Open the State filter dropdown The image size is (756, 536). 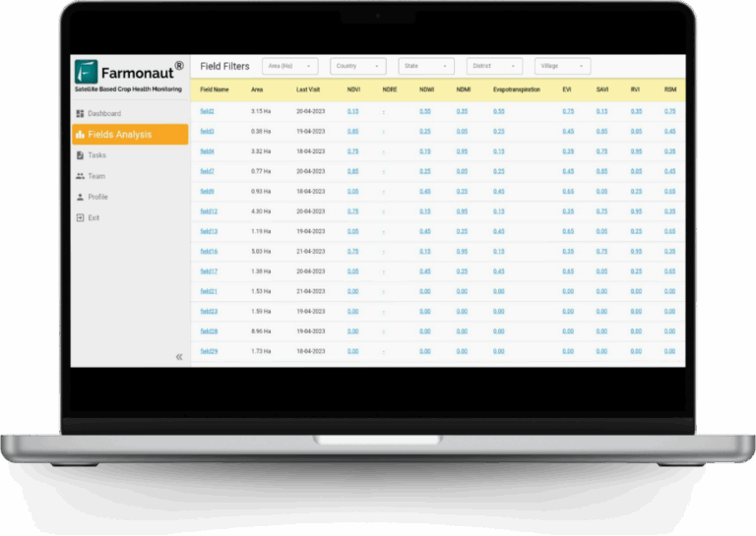click(425, 66)
